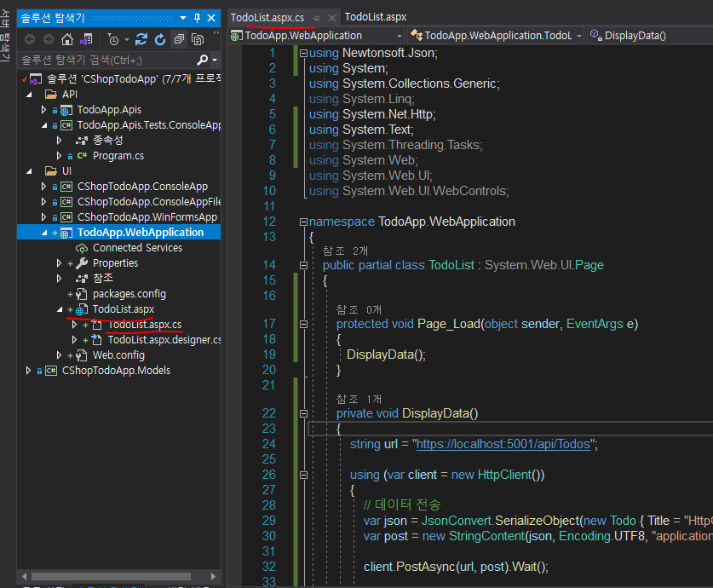
Task: Close the TodoList.aspx.cs editor tab
Action: [332, 18]
